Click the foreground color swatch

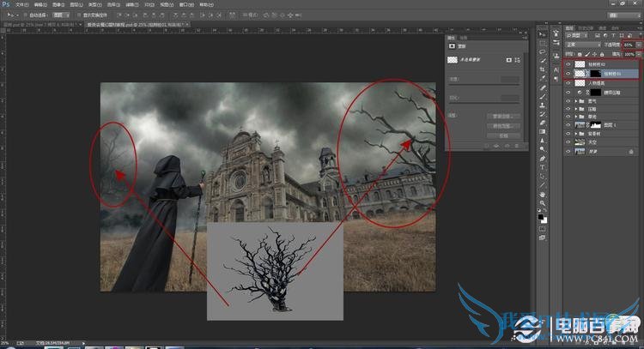pyautogui.click(x=541, y=218)
